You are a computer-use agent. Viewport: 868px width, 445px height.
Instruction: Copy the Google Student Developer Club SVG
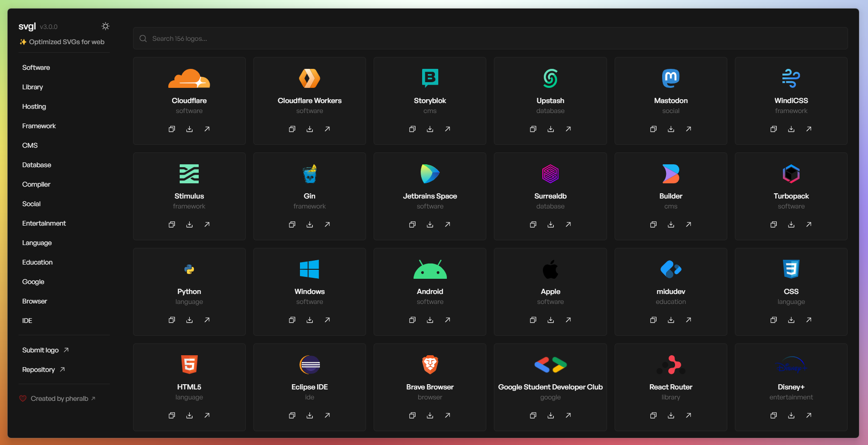pyautogui.click(x=533, y=416)
